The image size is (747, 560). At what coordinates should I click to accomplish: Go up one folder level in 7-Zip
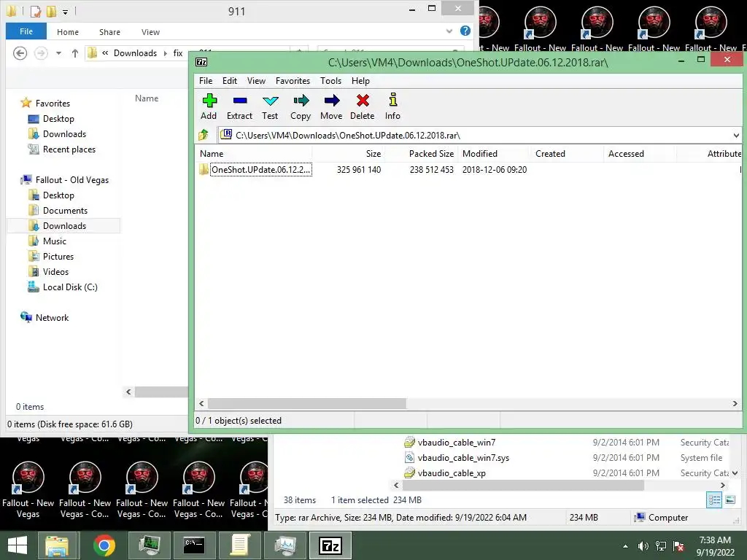pyautogui.click(x=204, y=135)
